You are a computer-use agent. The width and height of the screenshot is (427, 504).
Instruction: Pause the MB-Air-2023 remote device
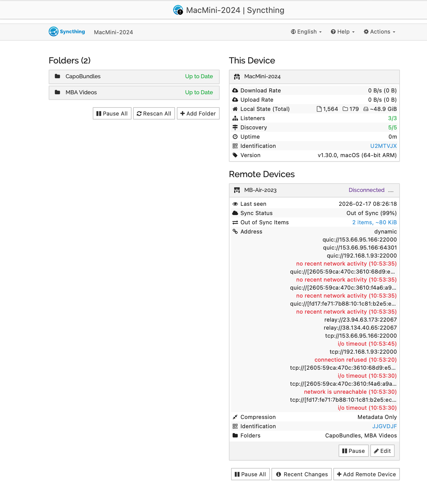click(353, 451)
